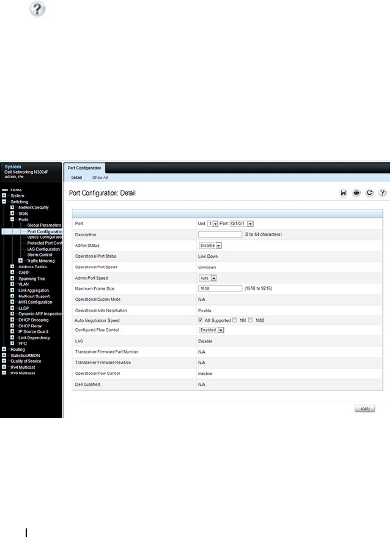Viewport: 392px width, 537px height.
Task: Open Global Parameters in Ports tree
Action: pos(44,225)
